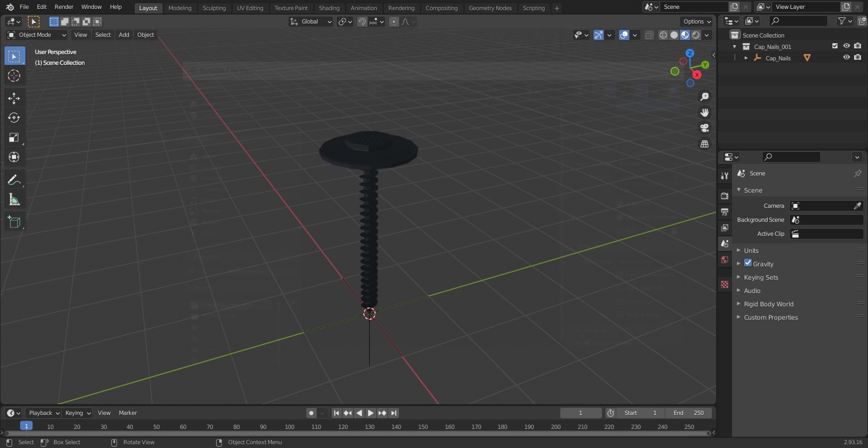Click the viewport zoom magnifier icon
The image size is (868, 448).
704,97
